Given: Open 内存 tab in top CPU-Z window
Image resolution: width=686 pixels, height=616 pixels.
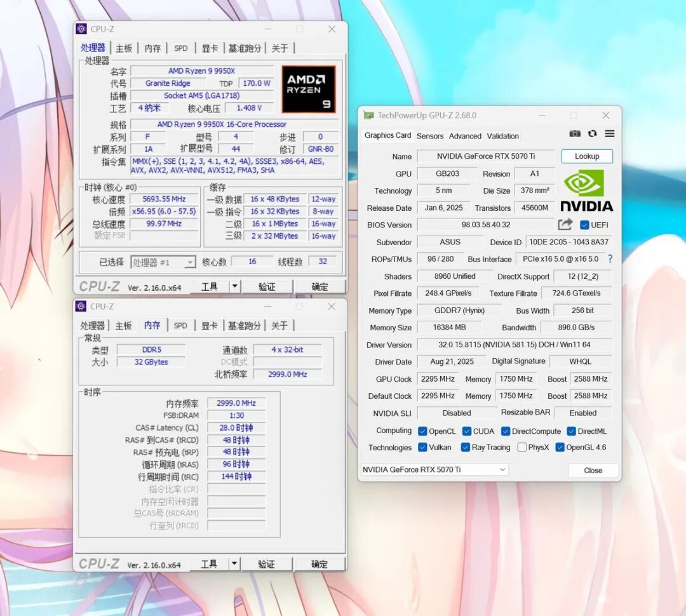Looking at the screenshot, I should (152, 48).
